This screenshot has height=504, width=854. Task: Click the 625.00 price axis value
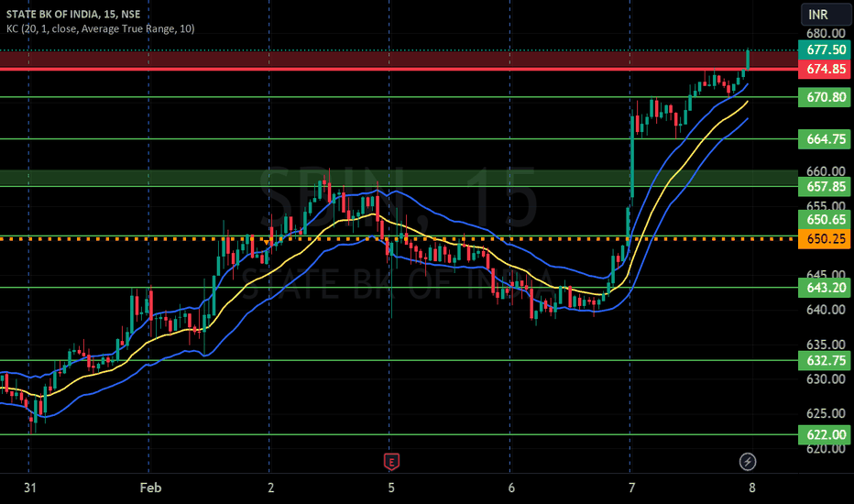point(826,413)
